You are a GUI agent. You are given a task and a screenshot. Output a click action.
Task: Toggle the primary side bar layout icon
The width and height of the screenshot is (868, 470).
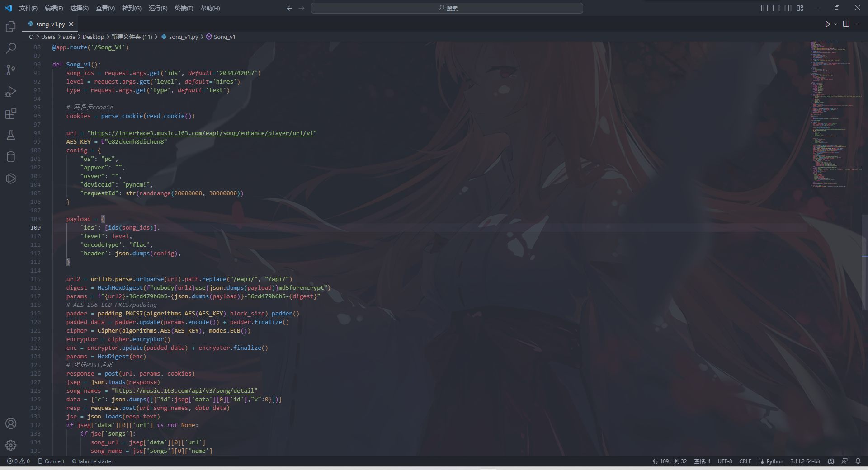[764, 8]
